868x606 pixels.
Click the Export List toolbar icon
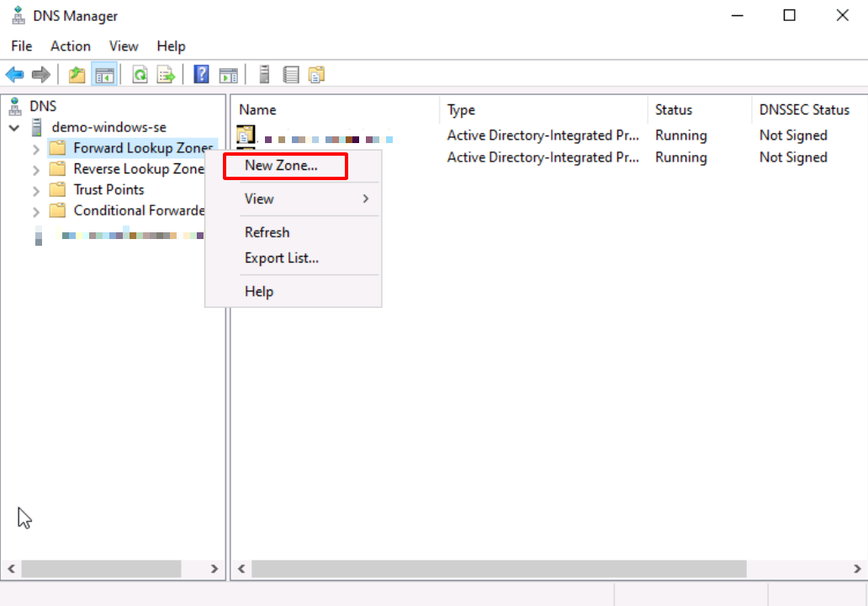pos(167,75)
